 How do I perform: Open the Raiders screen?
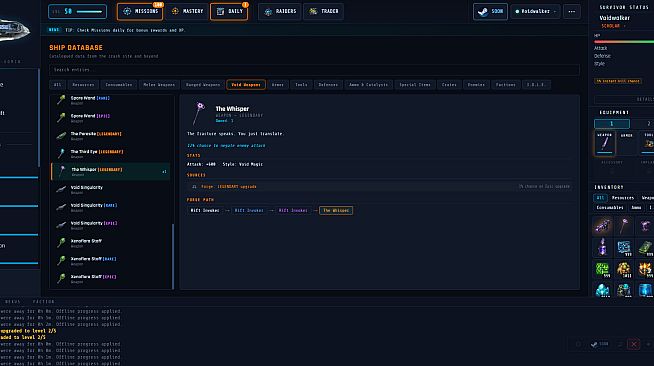[280, 11]
